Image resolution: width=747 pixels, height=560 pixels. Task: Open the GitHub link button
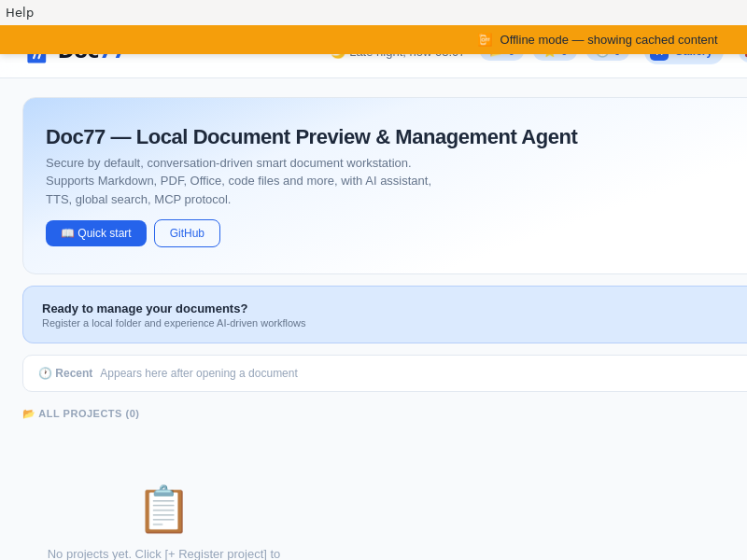(188, 233)
